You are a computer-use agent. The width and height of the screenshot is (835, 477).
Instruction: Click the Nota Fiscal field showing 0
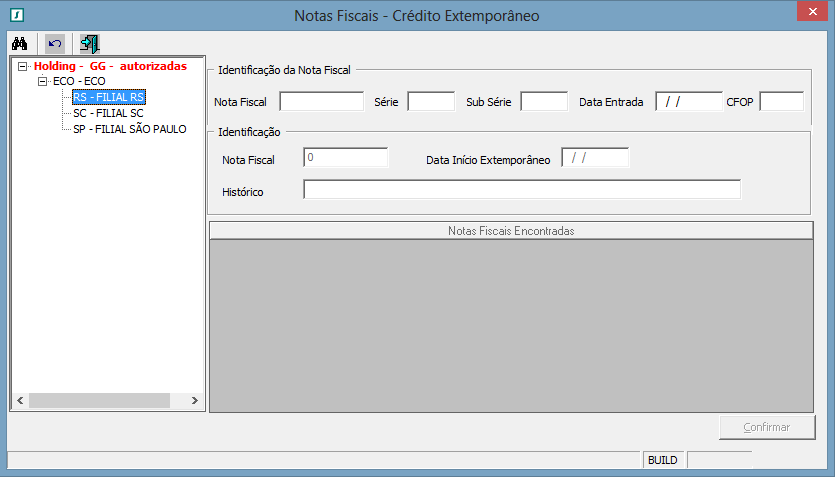click(x=346, y=158)
